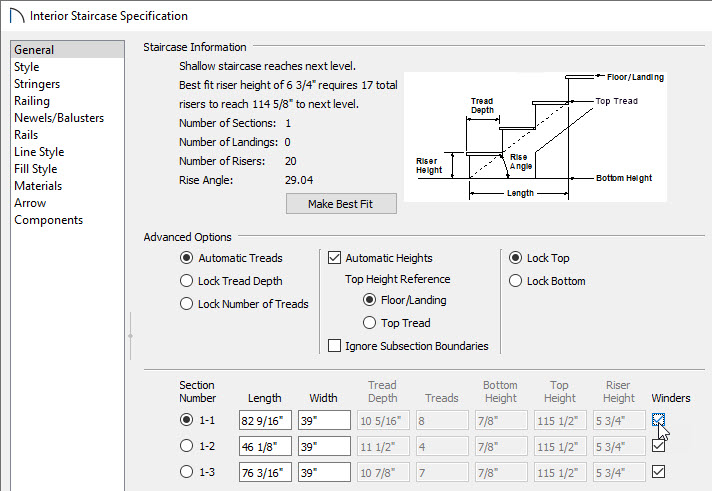Click the Chief Architect dialog title icon

[16, 15]
